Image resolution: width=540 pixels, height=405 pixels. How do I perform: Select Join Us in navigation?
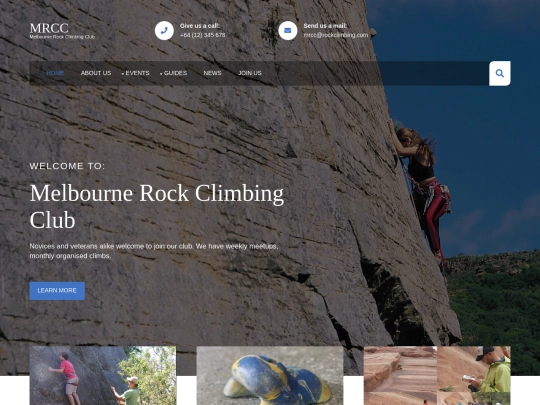[x=250, y=73]
